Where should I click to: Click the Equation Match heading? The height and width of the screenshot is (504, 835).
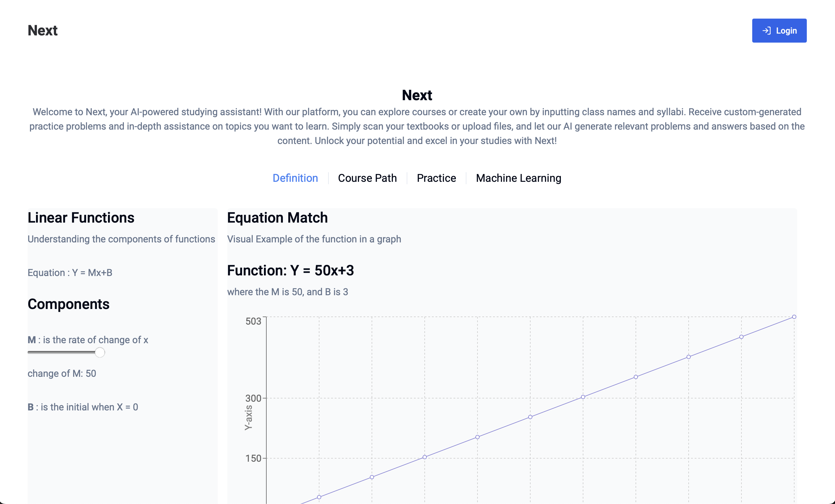pos(277,217)
